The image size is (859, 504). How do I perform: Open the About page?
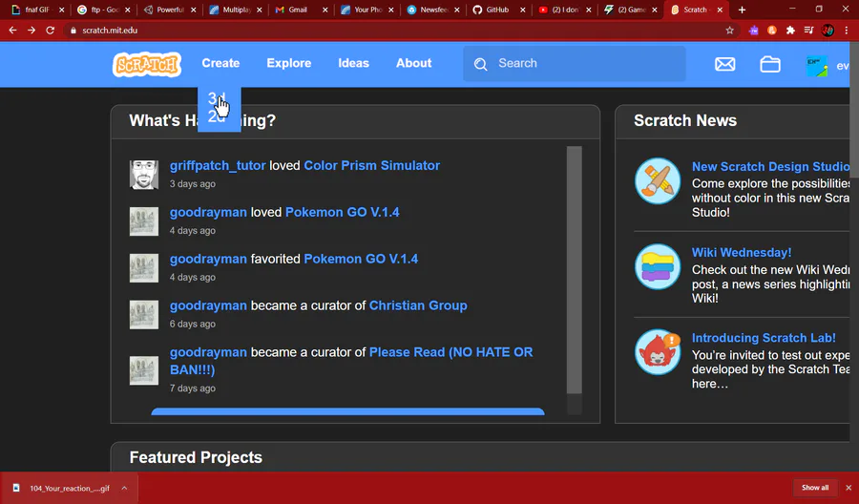click(413, 63)
